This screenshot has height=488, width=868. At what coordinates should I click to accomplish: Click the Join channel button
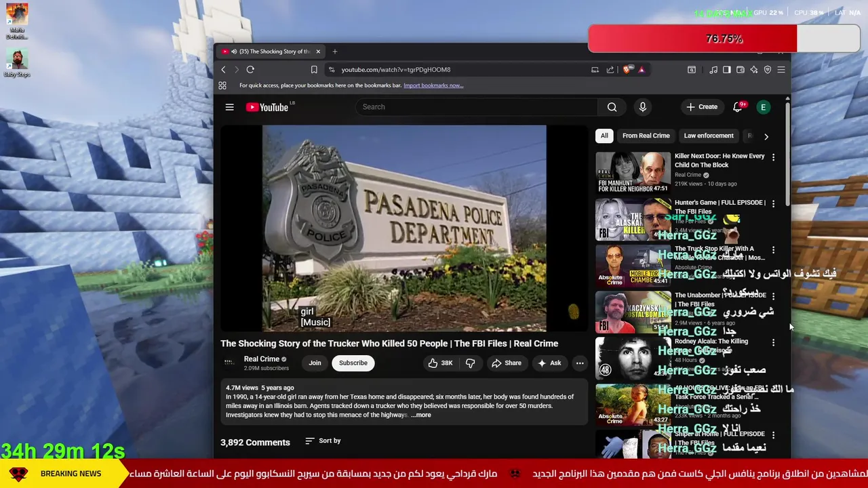[315, 363]
